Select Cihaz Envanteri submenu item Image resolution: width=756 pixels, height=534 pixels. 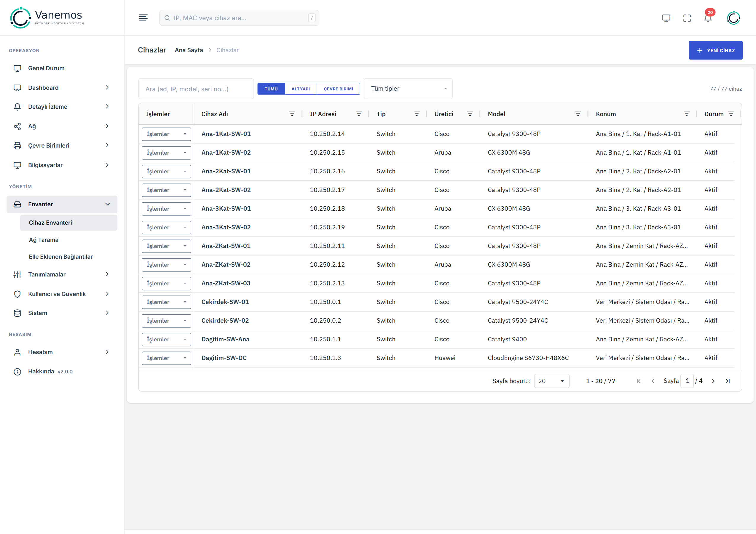click(x=68, y=223)
